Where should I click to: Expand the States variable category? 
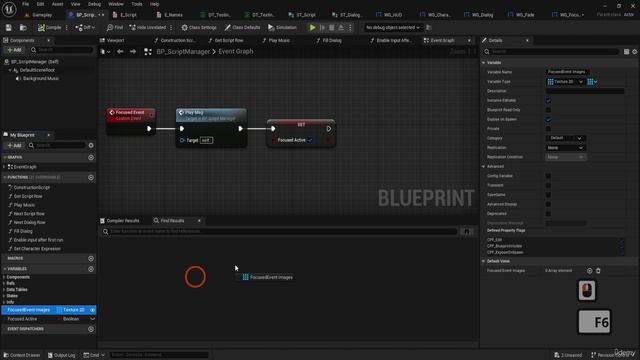pyautogui.click(x=4, y=296)
